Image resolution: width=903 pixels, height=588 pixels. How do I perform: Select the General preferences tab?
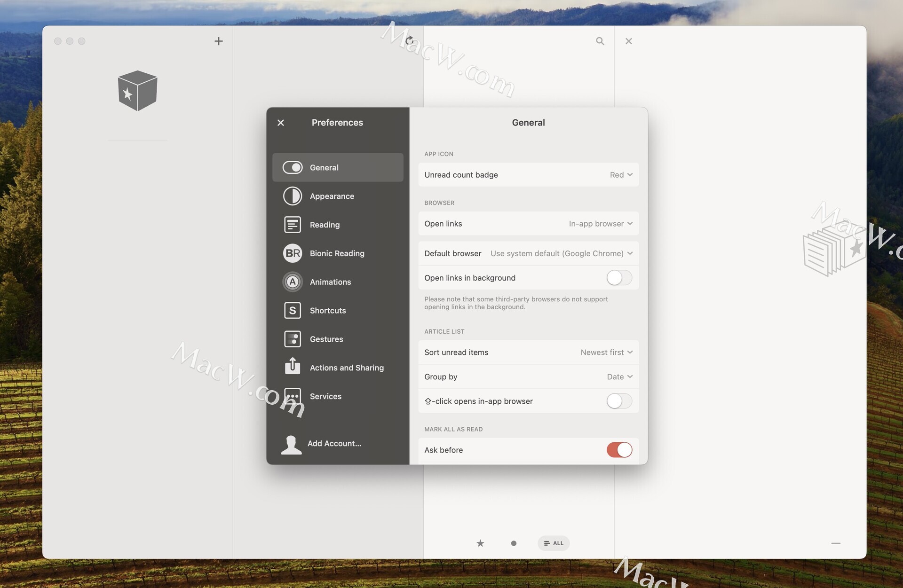pos(338,167)
